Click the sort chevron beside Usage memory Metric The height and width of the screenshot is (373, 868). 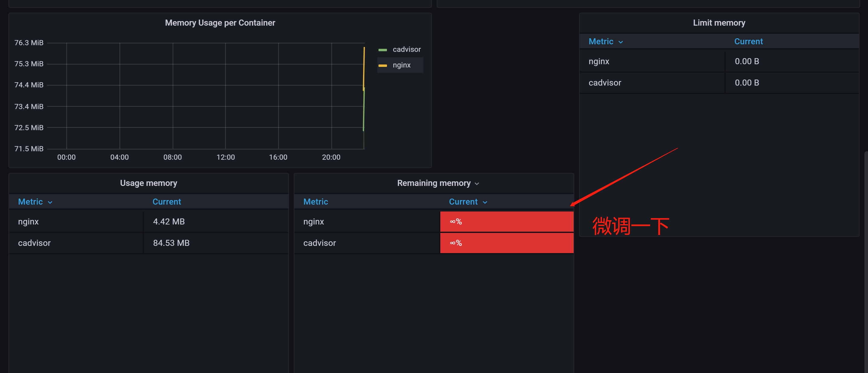tap(50, 202)
